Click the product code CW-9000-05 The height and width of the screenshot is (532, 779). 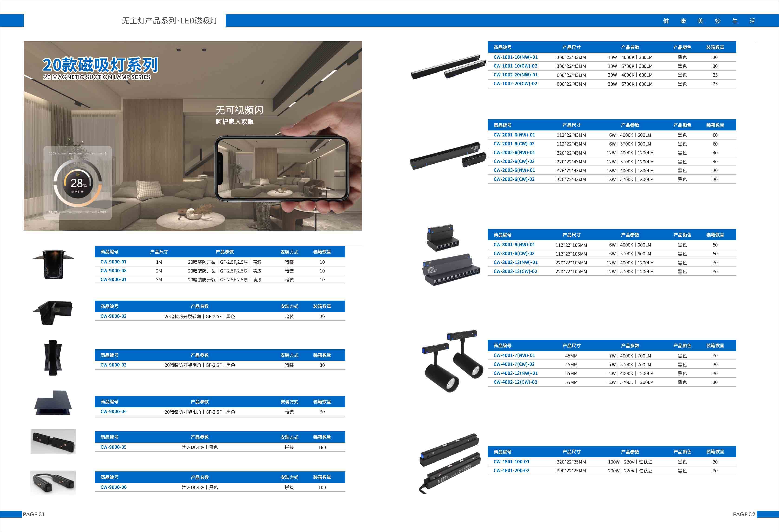[113, 447]
